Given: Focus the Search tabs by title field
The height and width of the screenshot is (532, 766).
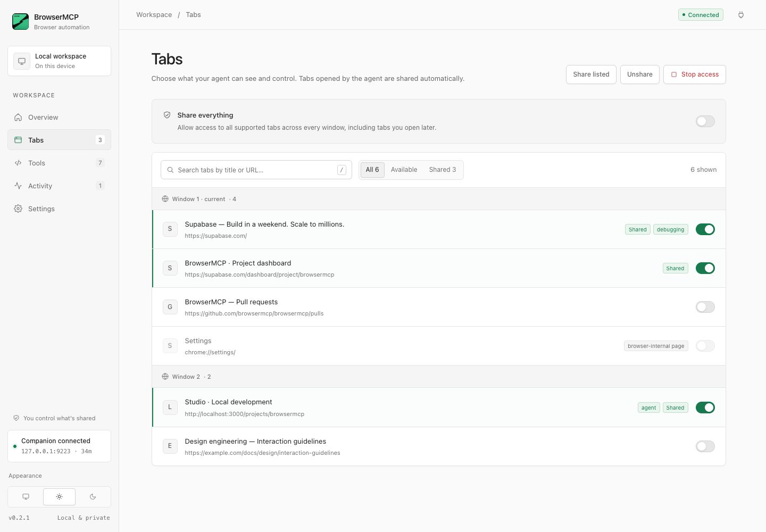Looking at the screenshot, I should click(x=256, y=170).
